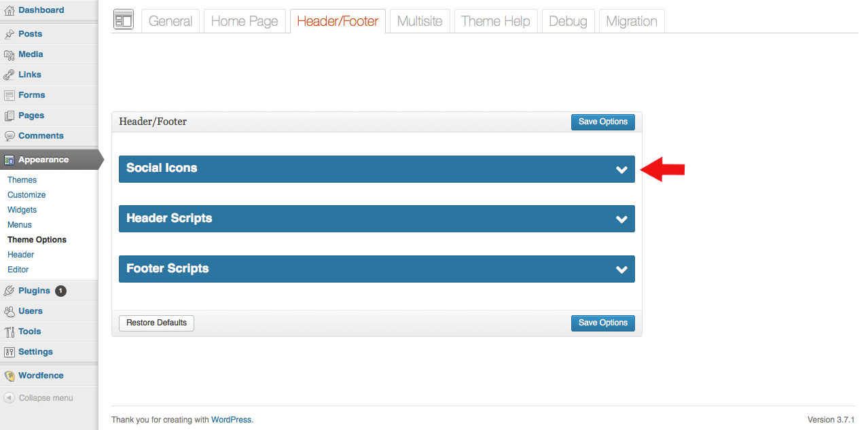Open the WordPress link in footer
Screen dimensions: 868x430
click(231, 420)
